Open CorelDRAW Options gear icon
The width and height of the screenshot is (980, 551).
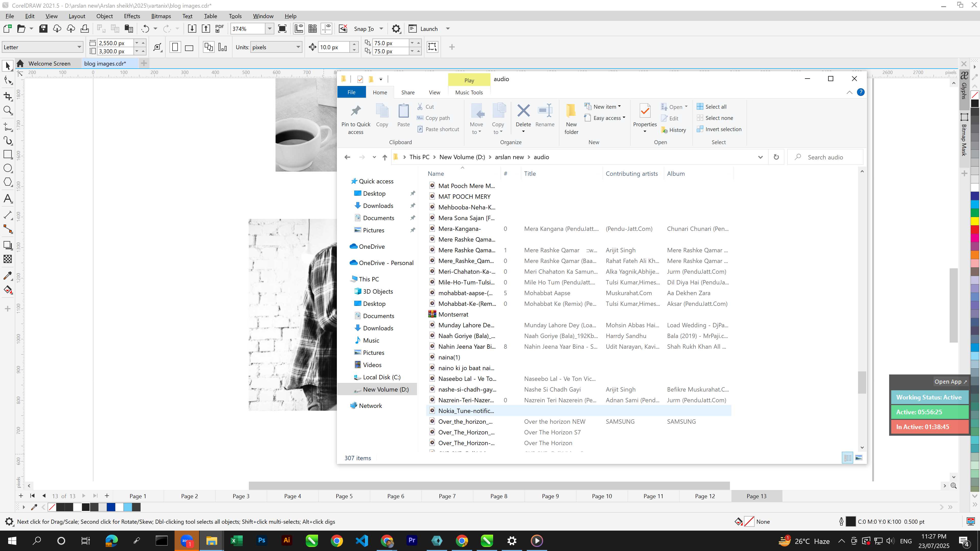coord(396,29)
